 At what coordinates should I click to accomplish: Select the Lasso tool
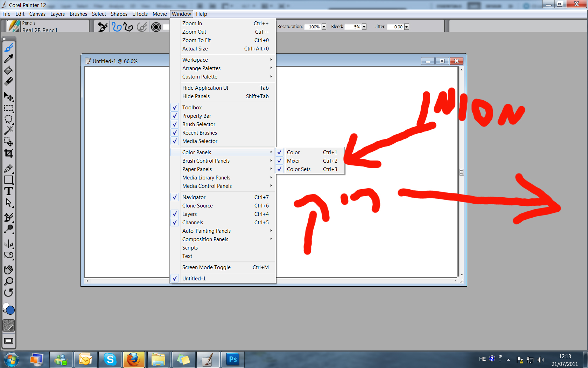tap(9, 119)
